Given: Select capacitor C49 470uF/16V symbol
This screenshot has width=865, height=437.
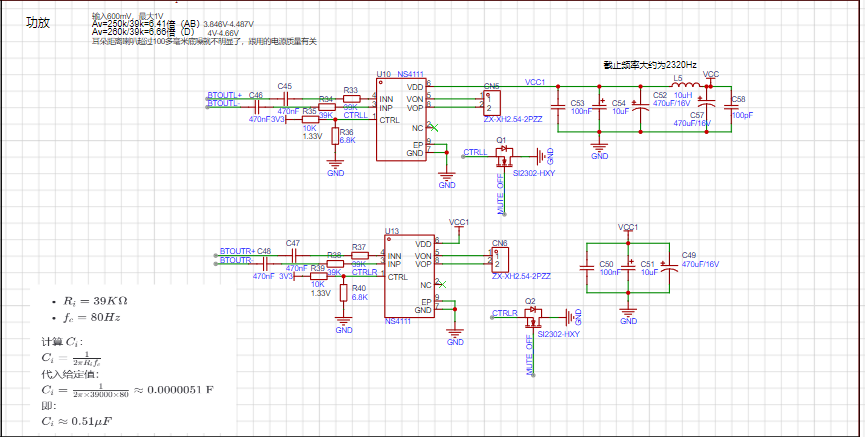Looking at the screenshot, I should tap(669, 267).
